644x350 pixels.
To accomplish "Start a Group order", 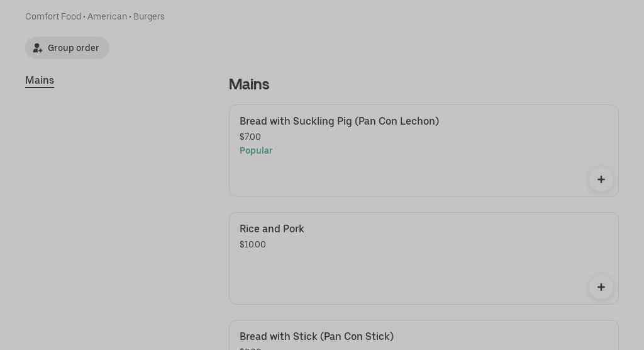I will pos(67,48).
